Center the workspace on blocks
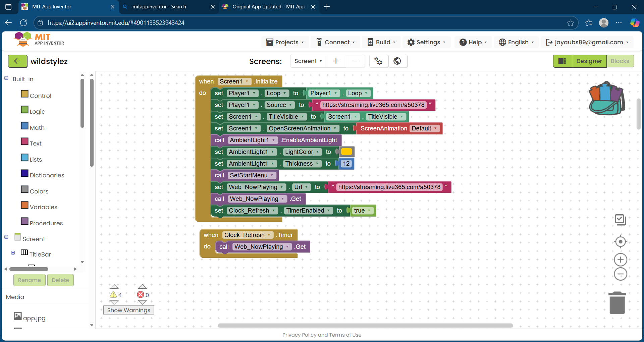The height and width of the screenshot is (342, 644). click(x=620, y=242)
